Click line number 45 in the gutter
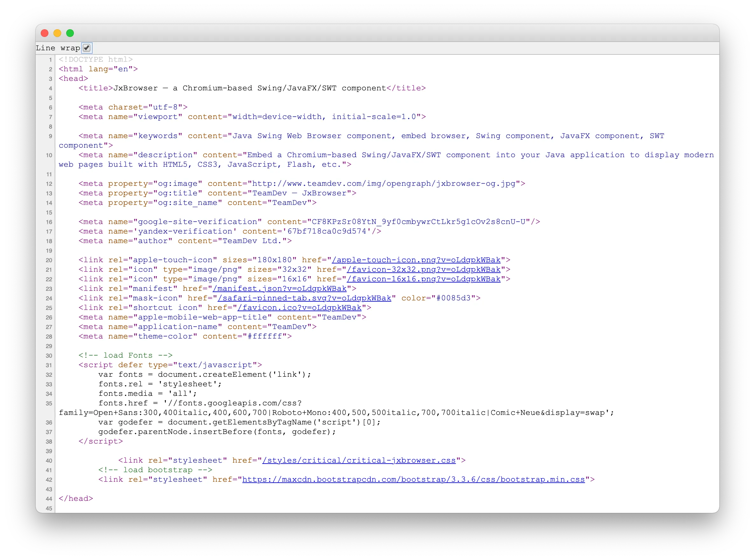 49,508
